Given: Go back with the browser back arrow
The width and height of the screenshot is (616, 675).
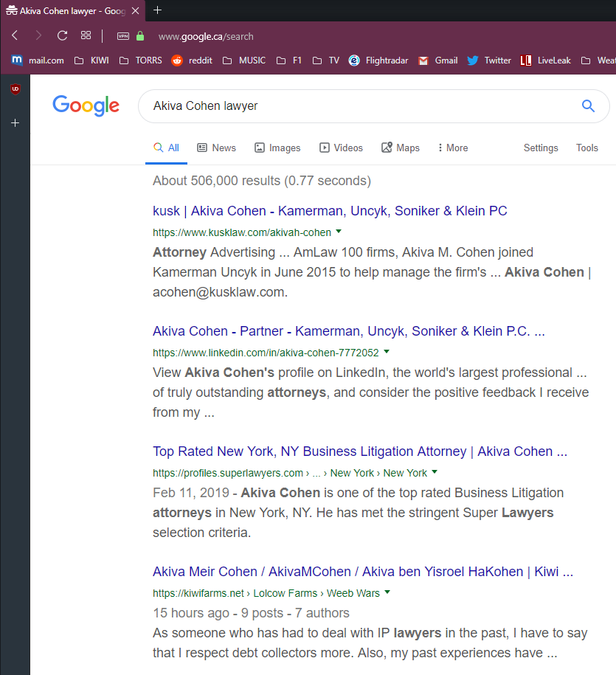Looking at the screenshot, I should [x=15, y=35].
